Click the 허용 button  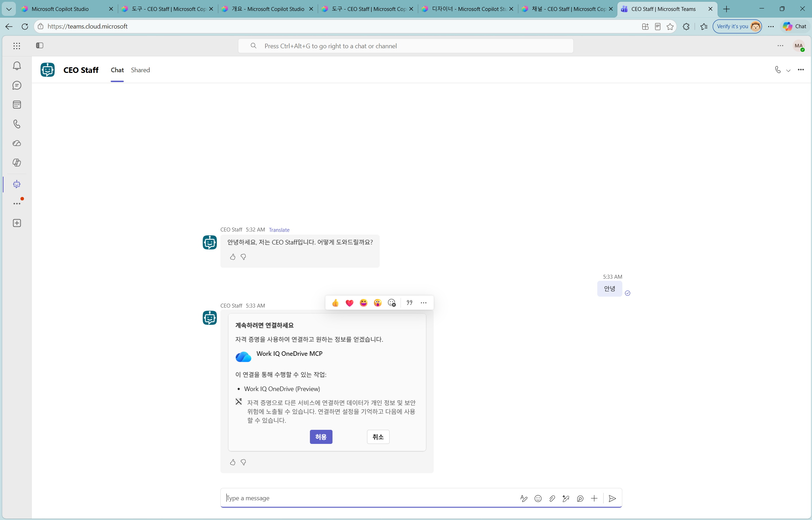pyautogui.click(x=321, y=437)
